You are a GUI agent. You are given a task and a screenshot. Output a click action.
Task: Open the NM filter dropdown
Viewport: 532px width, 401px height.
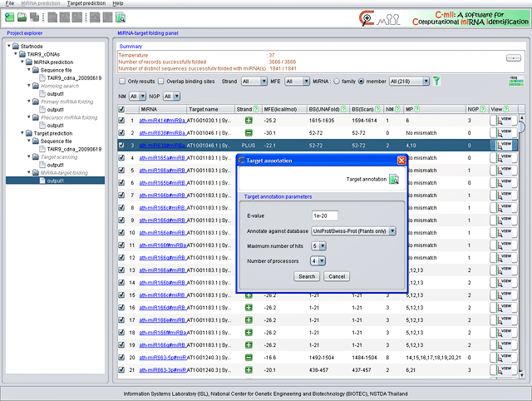137,97
